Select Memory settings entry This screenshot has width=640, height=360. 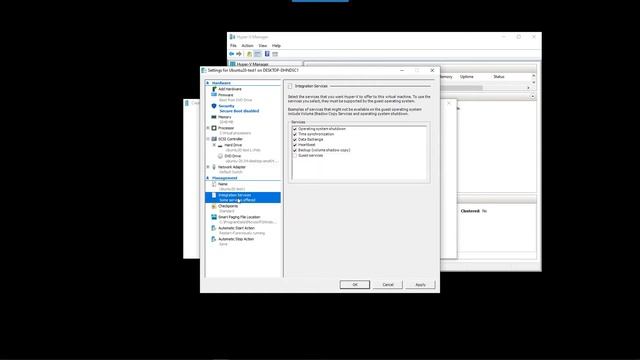click(x=224, y=117)
